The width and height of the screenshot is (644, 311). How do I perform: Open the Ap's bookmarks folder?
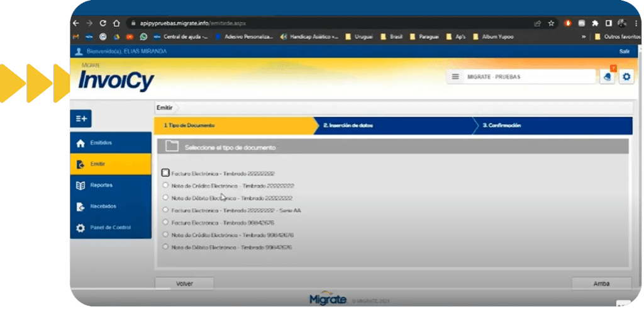tap(456, 37)
